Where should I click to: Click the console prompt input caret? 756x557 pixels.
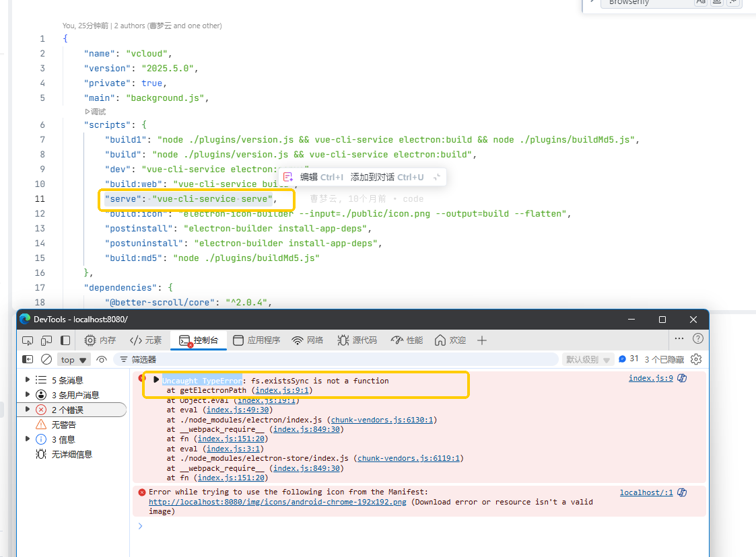click(x=140, y=526)
